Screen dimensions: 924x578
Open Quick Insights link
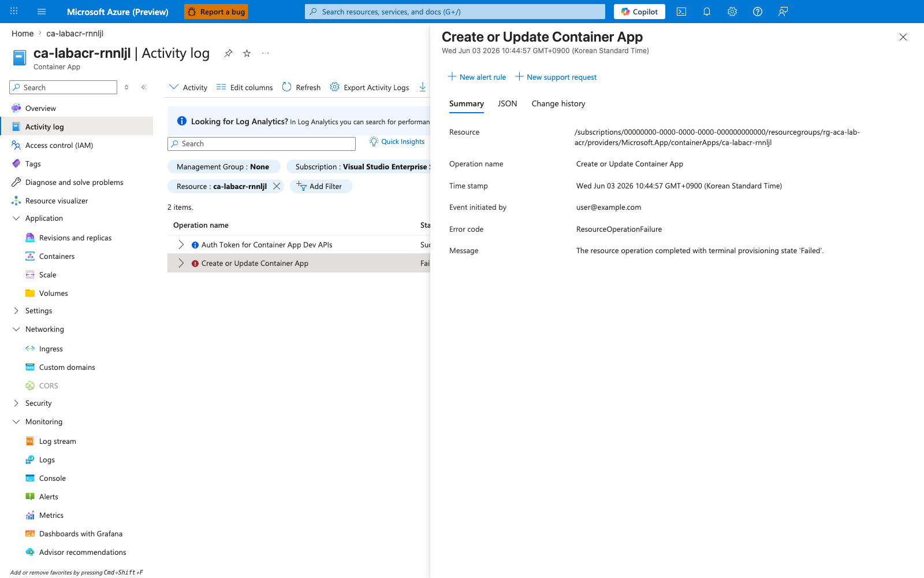tap(397, 142)
